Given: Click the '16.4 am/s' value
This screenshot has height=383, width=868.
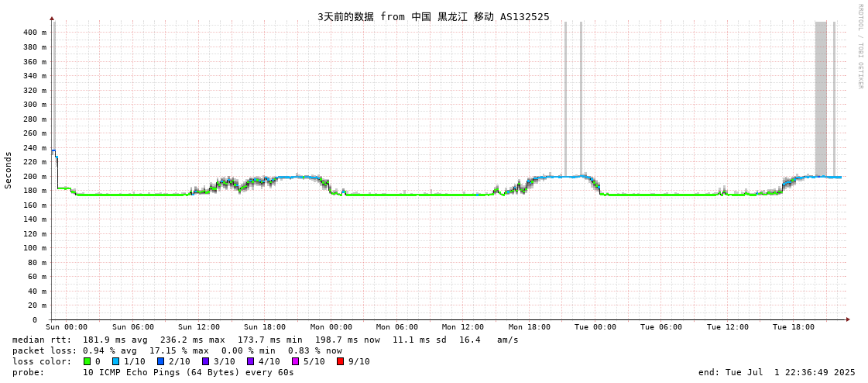Looking at the screenshot, I should coord(489,340).
